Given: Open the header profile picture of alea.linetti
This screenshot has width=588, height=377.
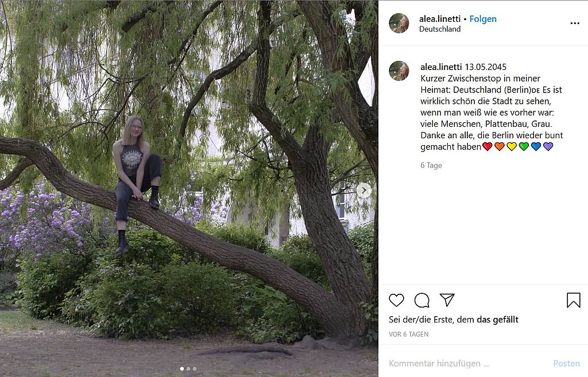Looking at the screenshot, I should 399,23.
